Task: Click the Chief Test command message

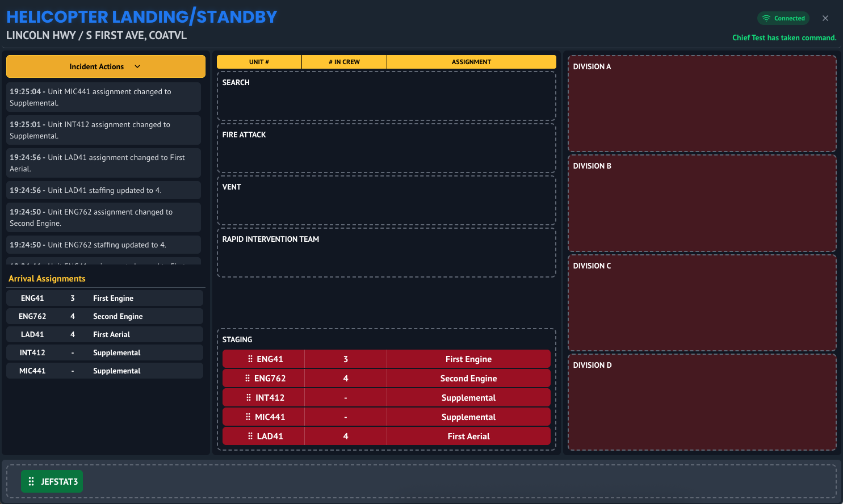Action: (784, 37)
